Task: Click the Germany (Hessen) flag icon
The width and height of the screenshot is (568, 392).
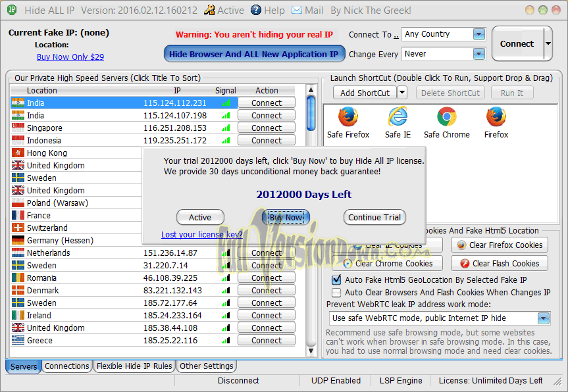Action: click(x=18, y=240)
